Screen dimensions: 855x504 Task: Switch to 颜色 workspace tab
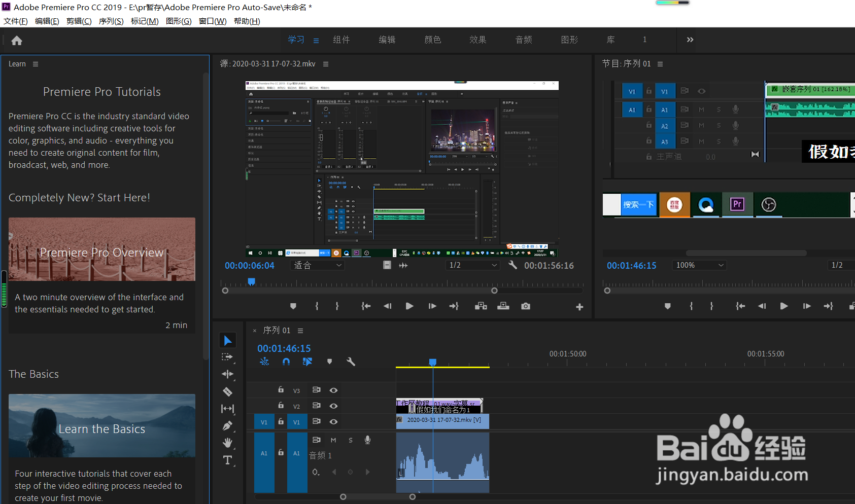433,40
